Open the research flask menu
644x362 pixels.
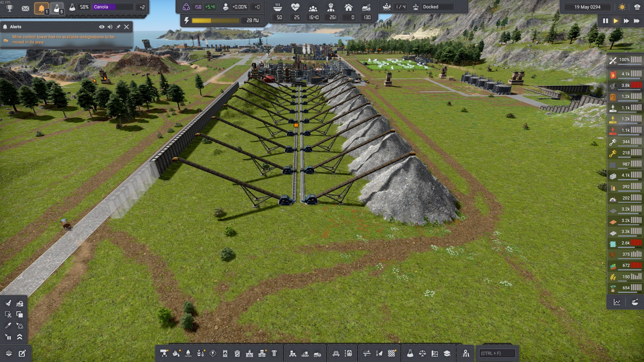tap(410, 354)
